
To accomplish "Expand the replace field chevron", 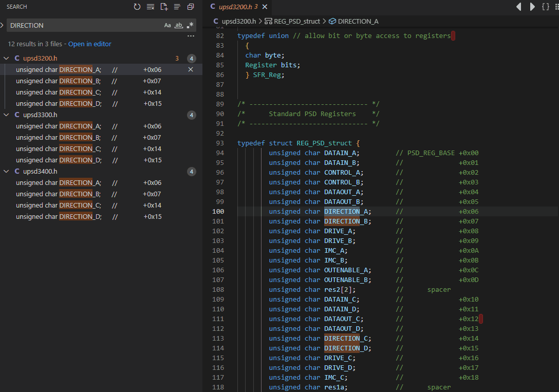I will point(2,25).
